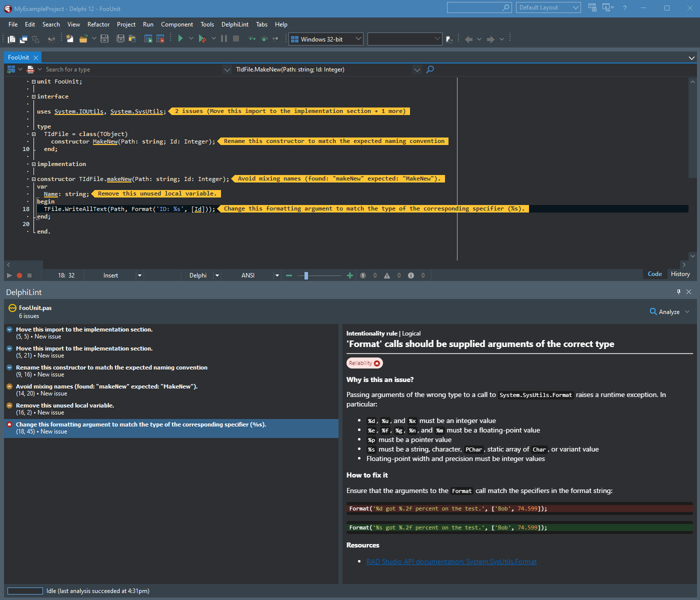This screenshot has width=700, height=600.
Task: Open the DelphiLint menu
Action: 235,24
